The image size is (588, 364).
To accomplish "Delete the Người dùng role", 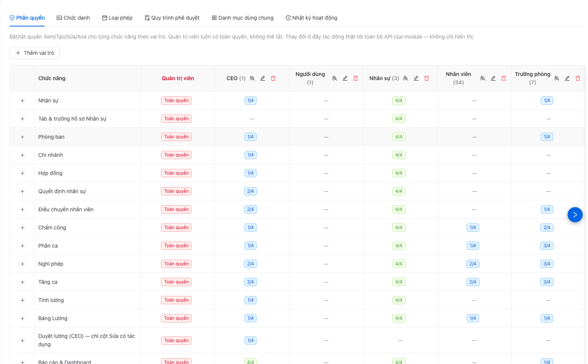I will coord(356,78).
